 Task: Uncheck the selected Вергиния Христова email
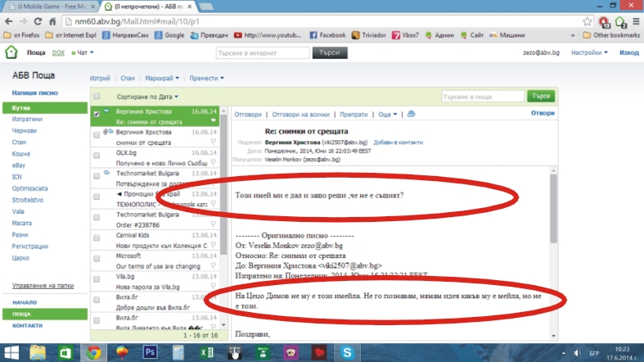pos(97,114)
